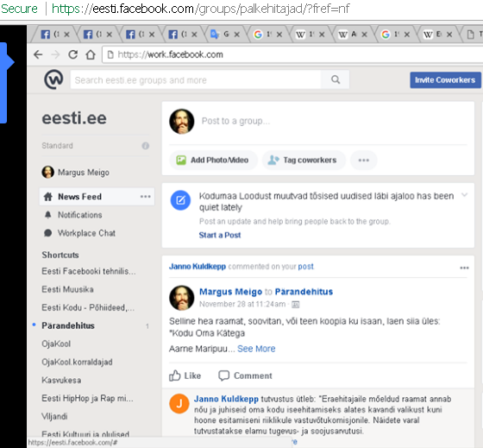This screenshot has width=483, height=448.
Task: Open the Eesti Muusika shortcut
Action: (x=67, y=289)
